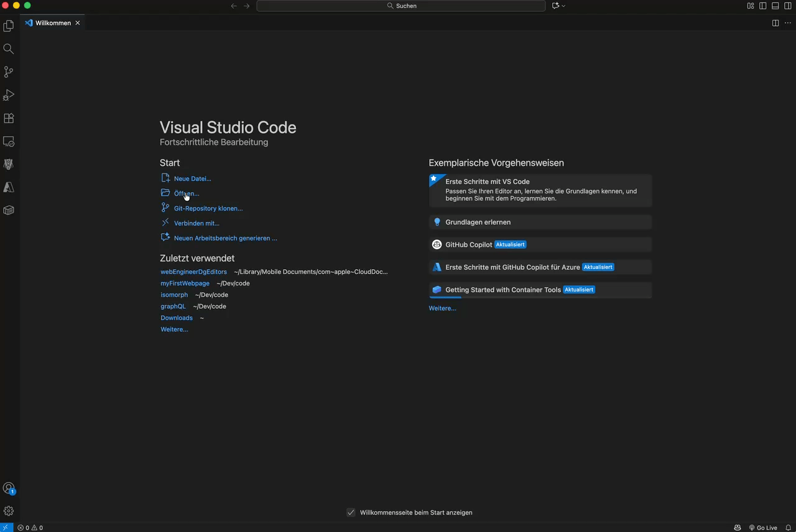Screen dimensions: 796x532
Task: Switch to the Willkommen tab
Action: coord(53,22)
